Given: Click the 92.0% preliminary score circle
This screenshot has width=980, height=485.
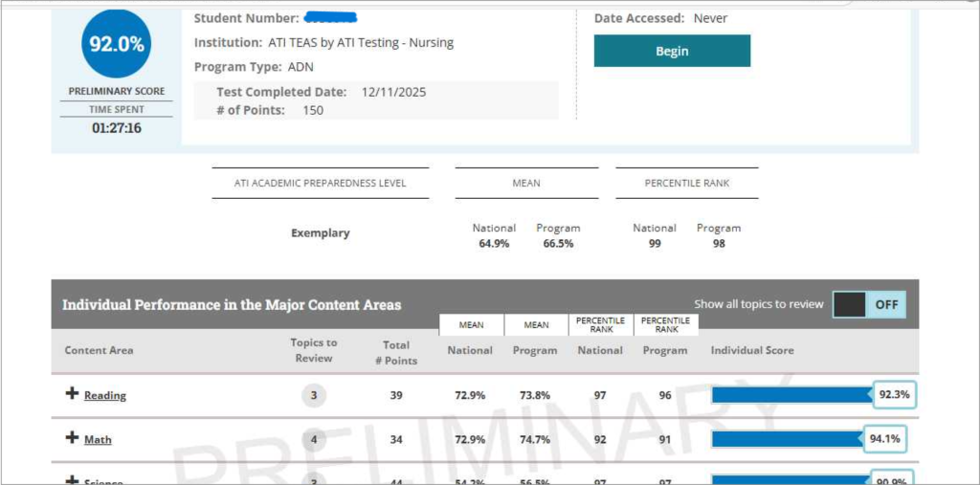Looking at the screenshot, I should coord(117,44).
